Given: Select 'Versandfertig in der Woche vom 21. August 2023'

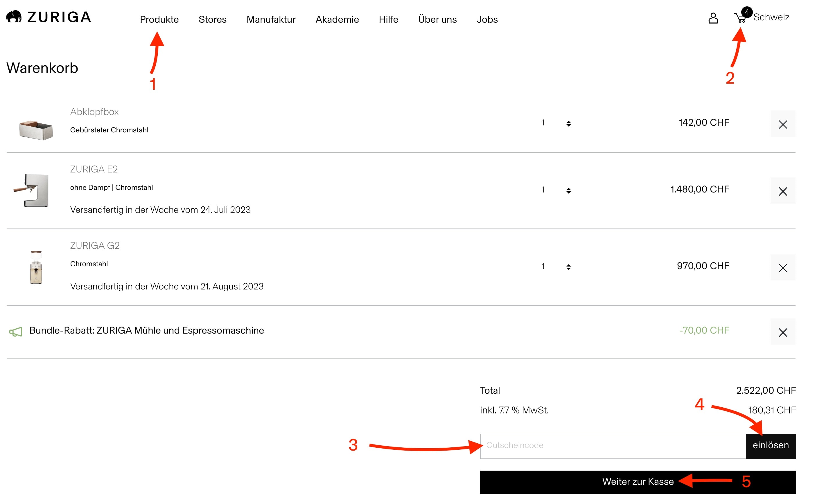Looking at the screenshot, I should click(x=167, y=286).
